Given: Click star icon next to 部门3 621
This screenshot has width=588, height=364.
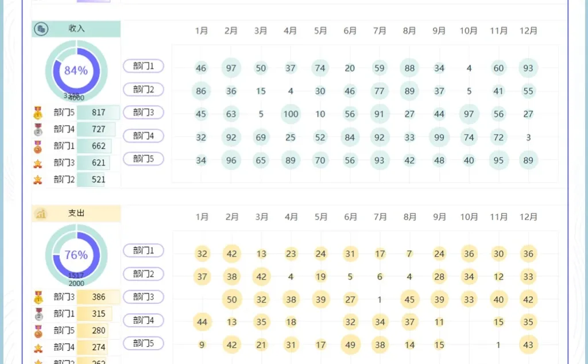Looking at the screenshot, I should [38, 164].
